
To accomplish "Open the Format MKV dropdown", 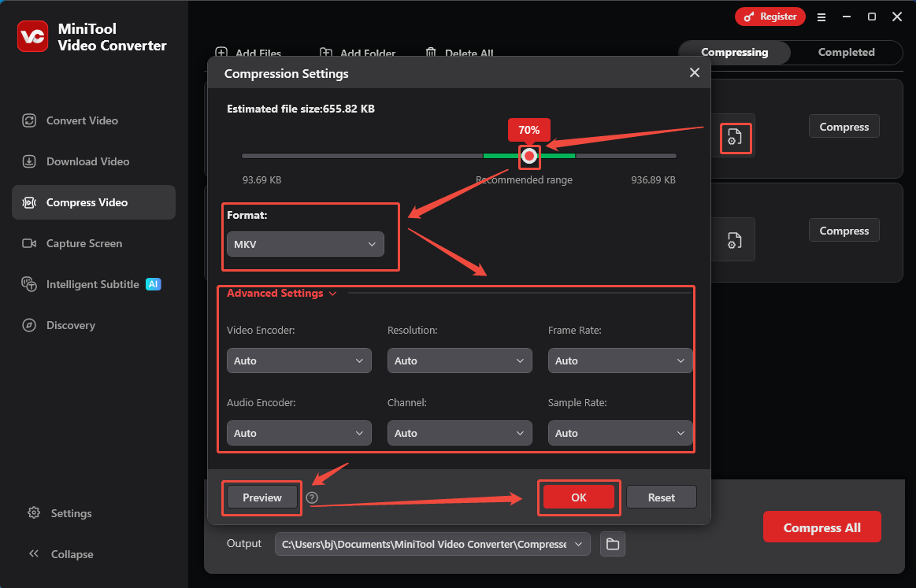I will (305, 244).
